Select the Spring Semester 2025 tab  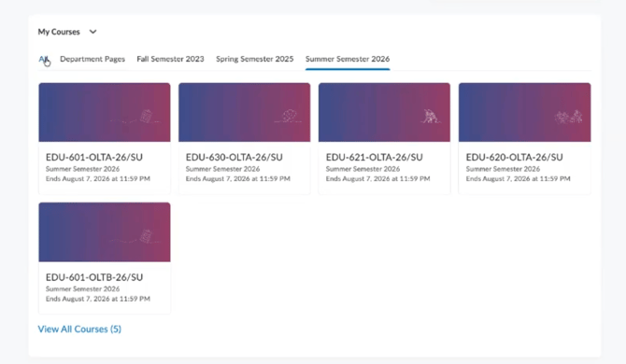pyautogui.click(x=255, y=59)
